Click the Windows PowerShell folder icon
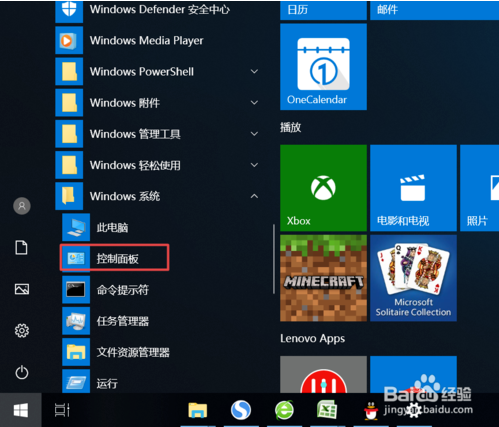499x427 pixels. pyautogui.click(x=69, y=71)
